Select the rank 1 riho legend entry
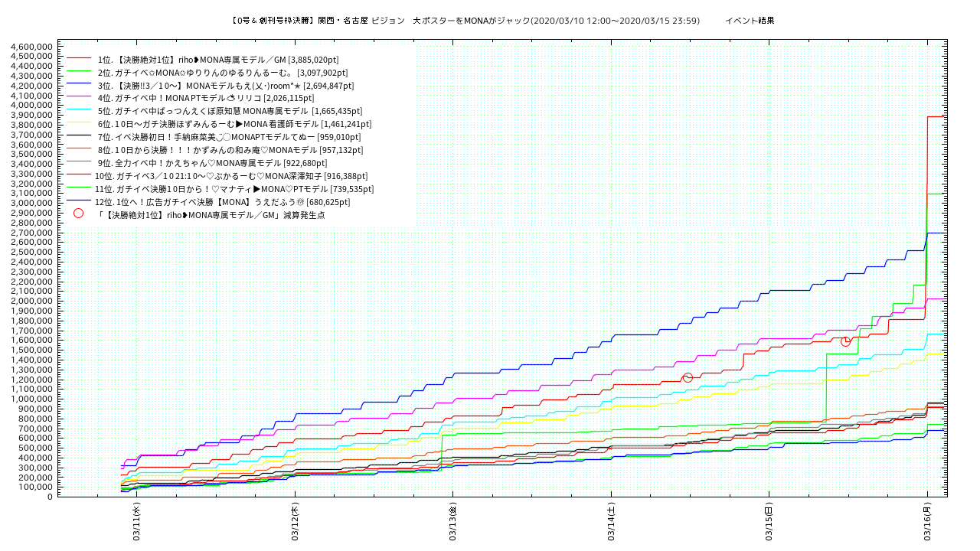This screenshot has width=980, height=551. (x=218, y=59)
